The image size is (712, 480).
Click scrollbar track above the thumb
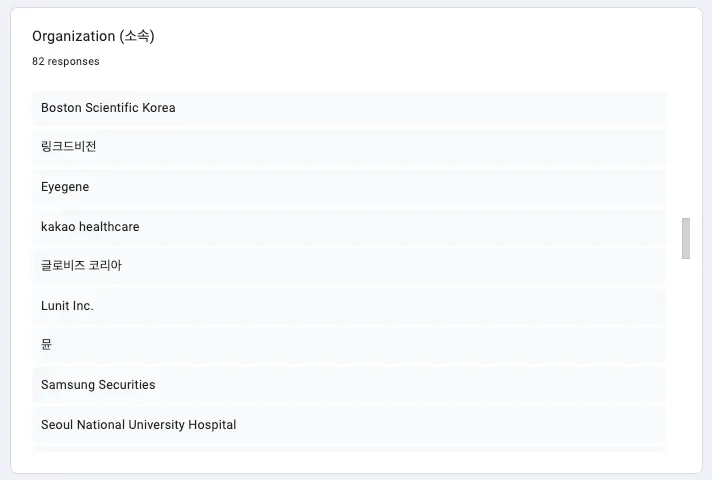click(x=686, y=154)
